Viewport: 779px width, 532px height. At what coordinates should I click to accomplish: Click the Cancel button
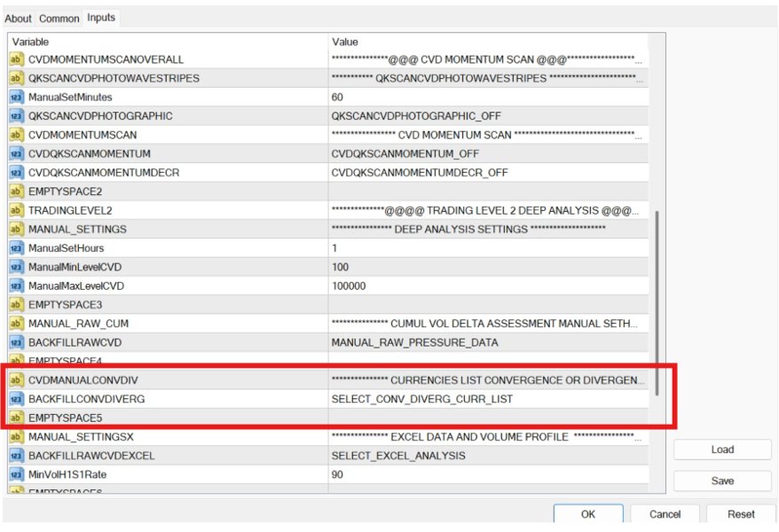point(665,513)
